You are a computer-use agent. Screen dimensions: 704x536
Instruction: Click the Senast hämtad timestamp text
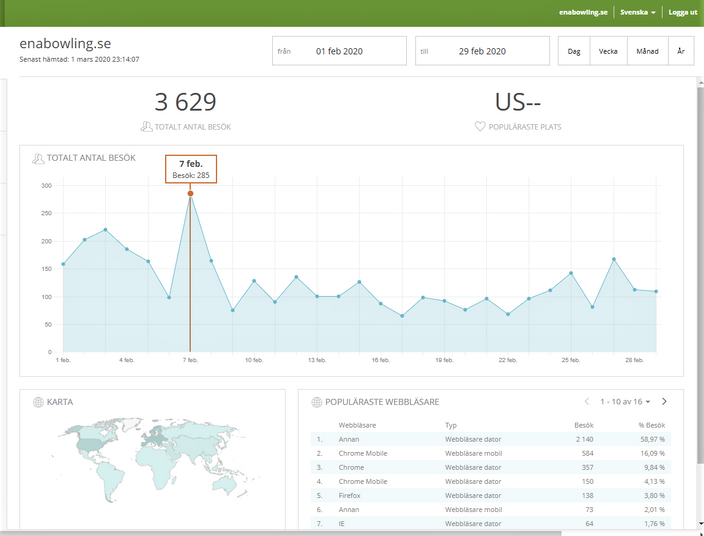79,59
